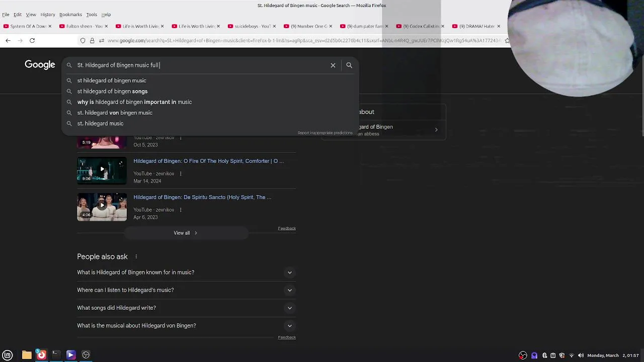Switch to OBS Studio in taskbar

point(86,355)
